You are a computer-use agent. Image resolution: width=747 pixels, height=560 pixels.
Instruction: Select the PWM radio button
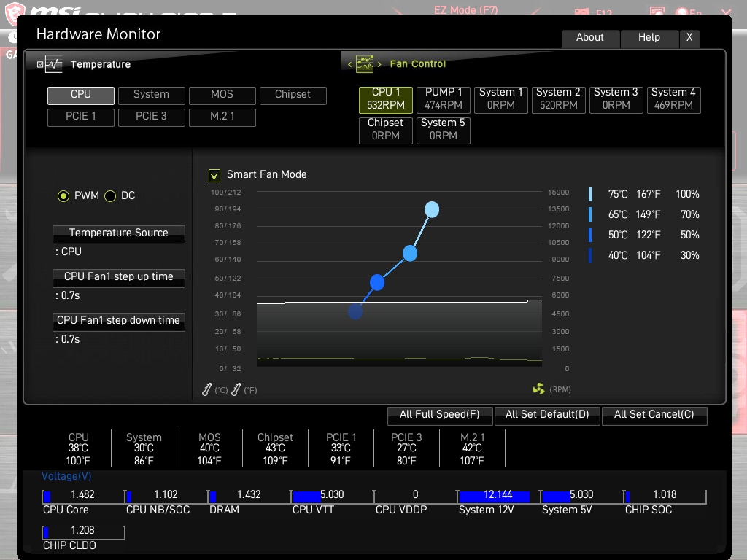pyautogui.click(x=63, y=195)
